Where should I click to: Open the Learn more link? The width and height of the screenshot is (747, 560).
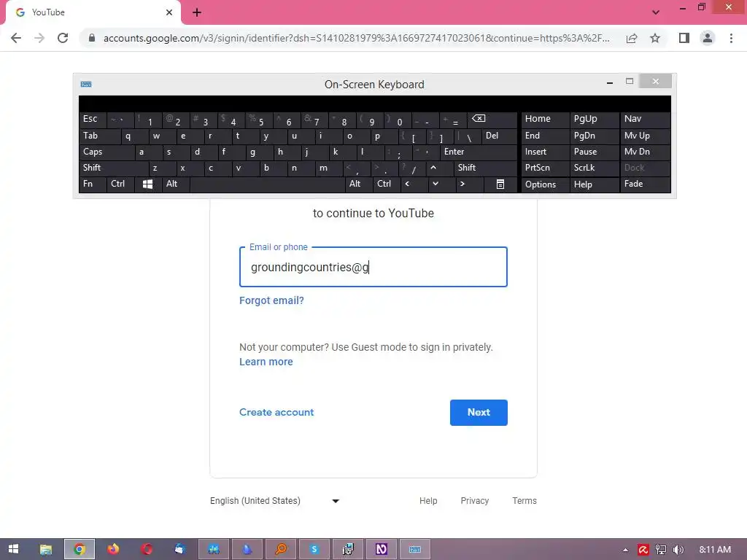(x=266, y=362)
